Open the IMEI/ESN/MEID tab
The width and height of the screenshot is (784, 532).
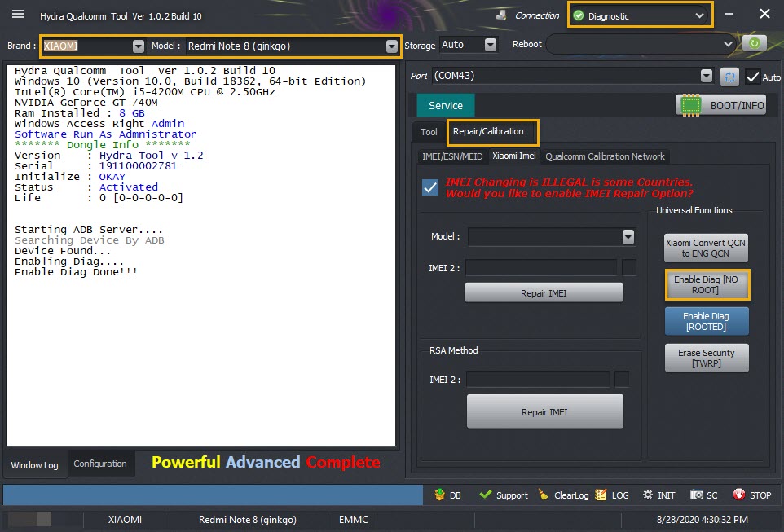452,156
